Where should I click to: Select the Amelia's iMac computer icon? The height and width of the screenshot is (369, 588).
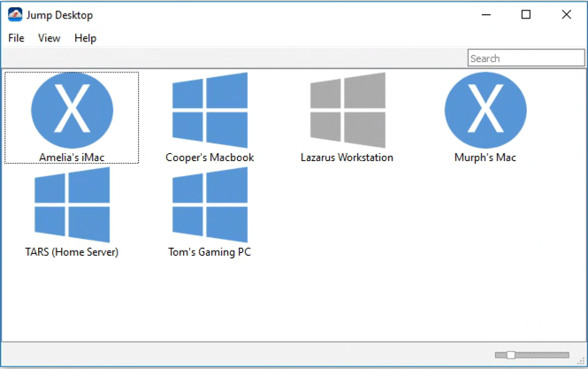pos(72,110)
